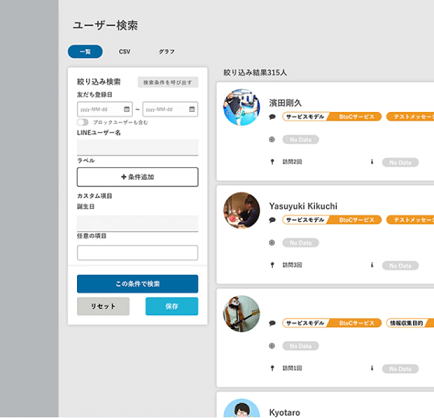
Task: Click visit pin icon next to 訪問2回
Action: pyautogui.click(x=272, y=162)
